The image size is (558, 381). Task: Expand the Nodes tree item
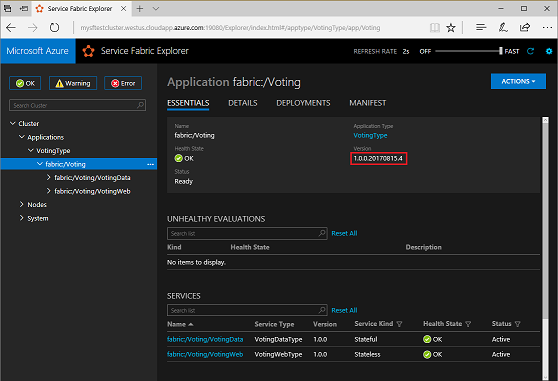[21, 204]
